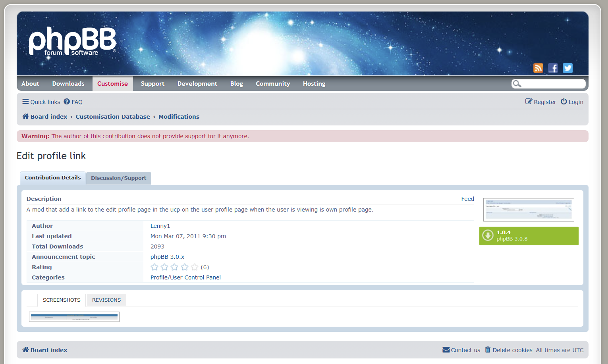Switch to the Discussion/Support tab
608x364 pixels.
[x=118, y=178]
